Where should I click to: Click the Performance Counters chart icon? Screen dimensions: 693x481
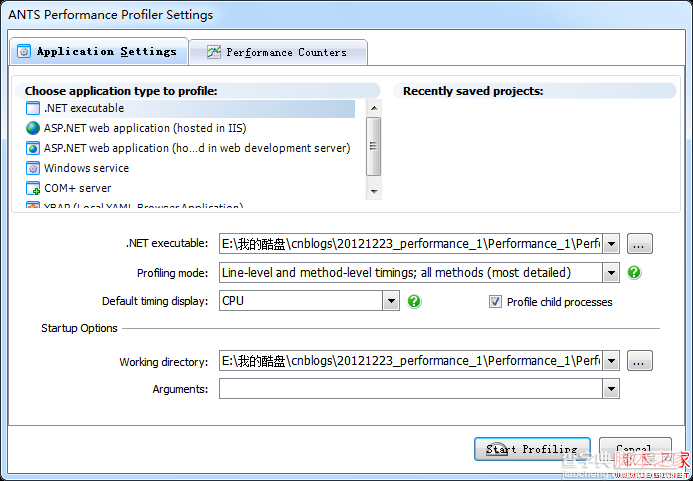214,52
